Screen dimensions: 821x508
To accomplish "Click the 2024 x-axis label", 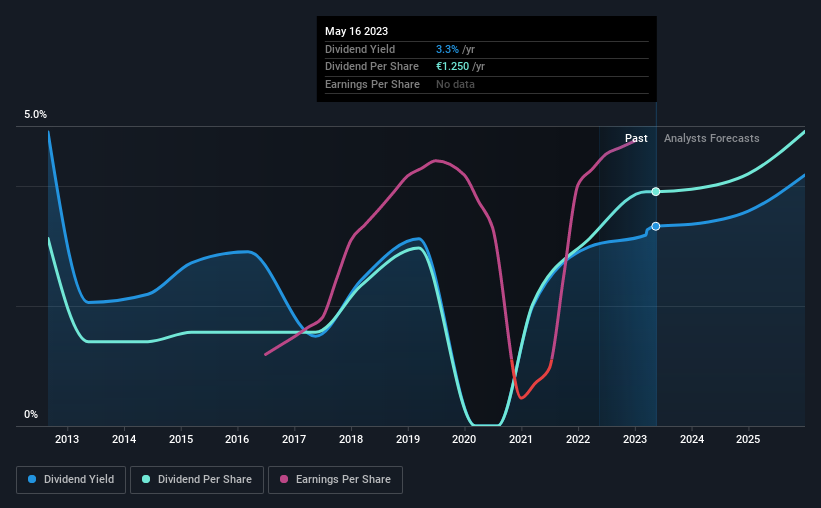I will [692, 439].
